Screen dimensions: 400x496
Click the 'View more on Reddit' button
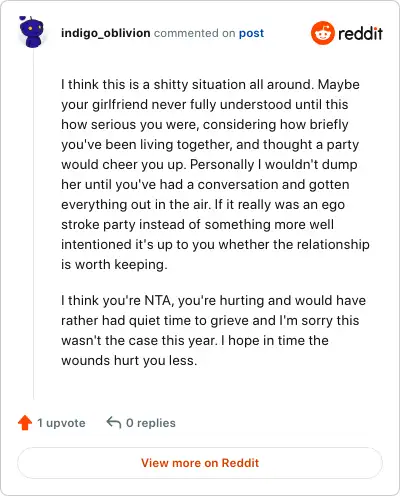200,463
